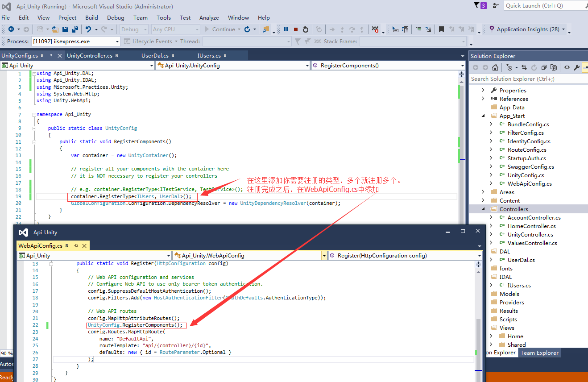This screenshot has height=382, width=588.
Task: Click the Undo arrow icon
Action: tap(88, 29)
